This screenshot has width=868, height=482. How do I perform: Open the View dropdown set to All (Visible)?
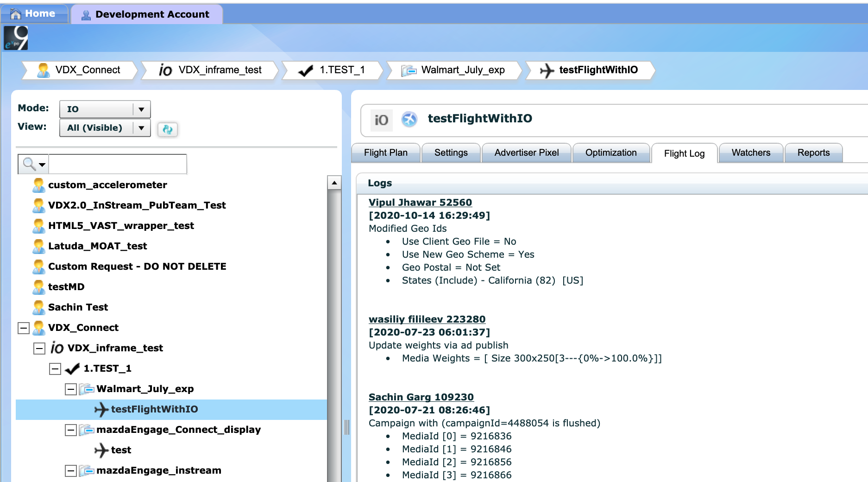point(141,128)
